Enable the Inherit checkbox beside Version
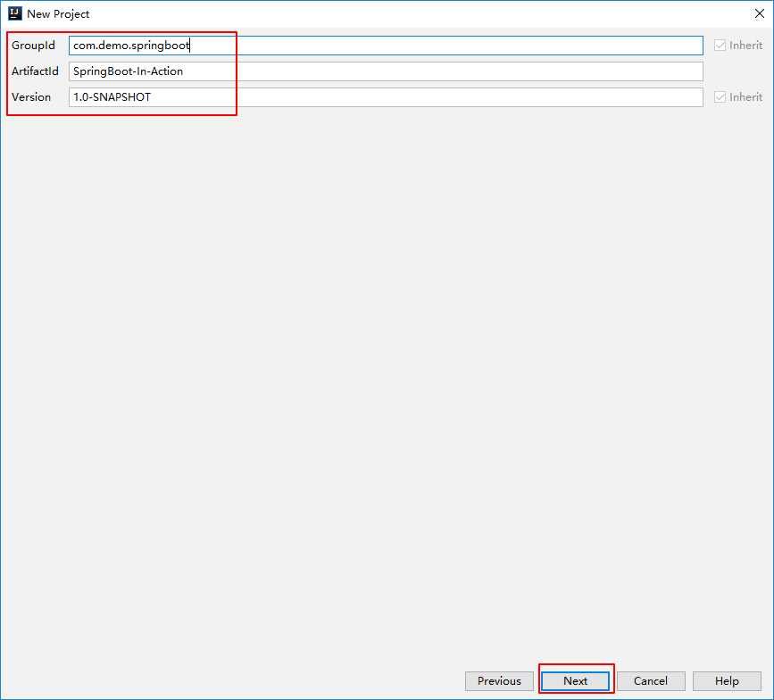 click(720, 96)
